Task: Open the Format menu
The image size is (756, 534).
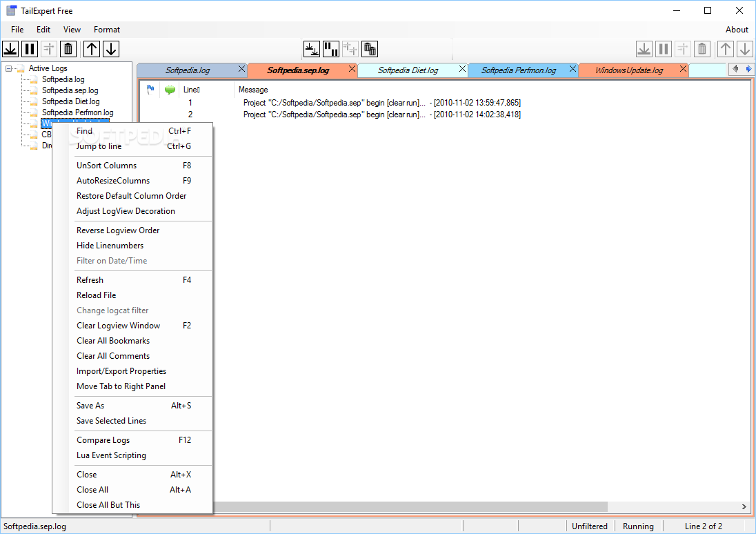Action: [x=106, y=30]
